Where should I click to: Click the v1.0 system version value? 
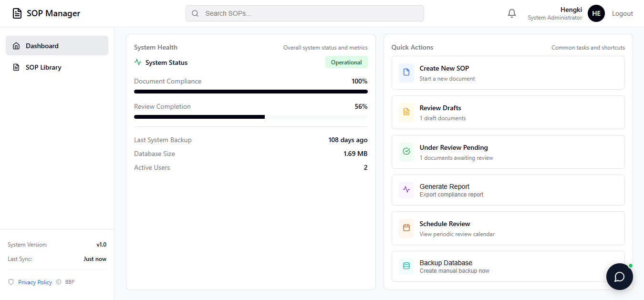101,245
